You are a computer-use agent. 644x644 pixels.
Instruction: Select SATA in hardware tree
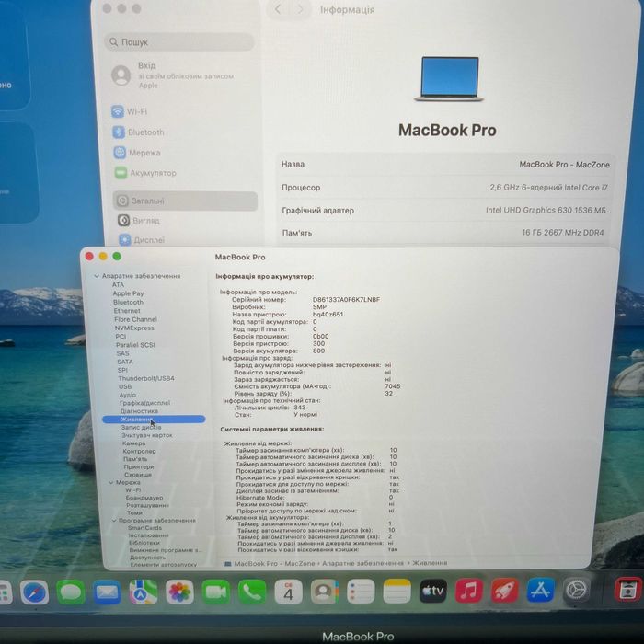click(125, 362)
